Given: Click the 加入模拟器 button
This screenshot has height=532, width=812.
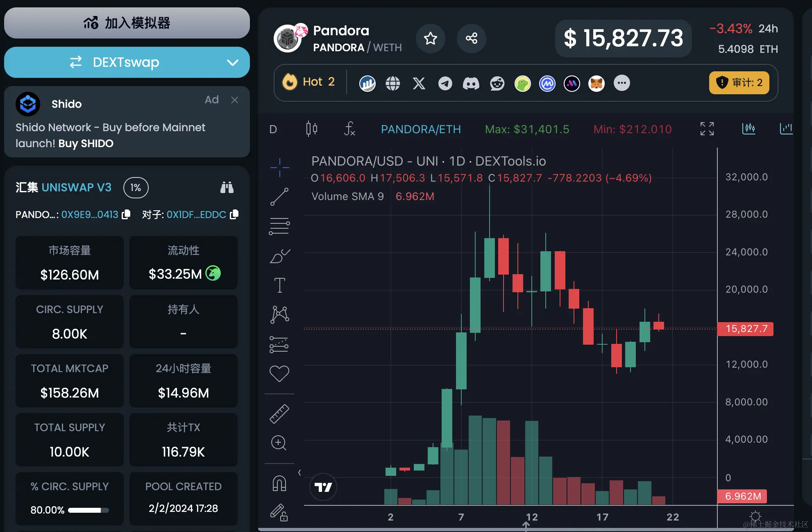Looking at the screenshot, I should pos(127,23).
